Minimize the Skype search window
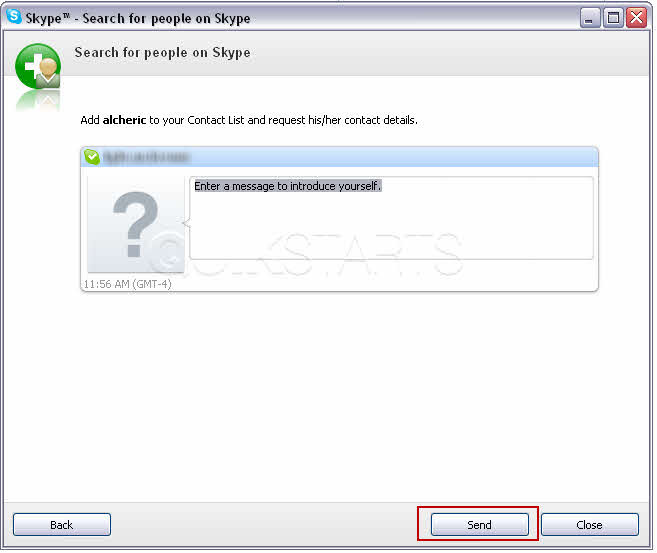This screenshot has width=657, height=553. [x=590, y=18]
